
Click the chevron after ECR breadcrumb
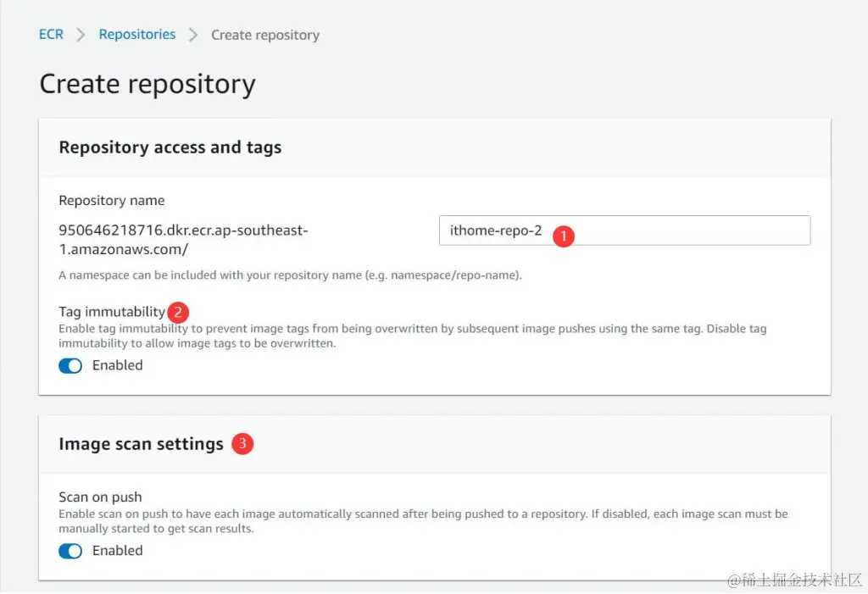coord(81,35)
